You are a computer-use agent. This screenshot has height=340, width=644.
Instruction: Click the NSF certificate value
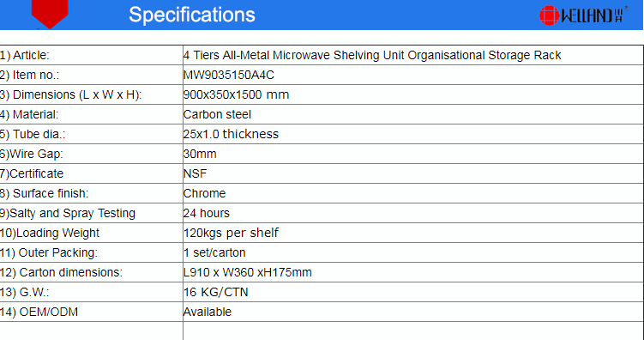(x=196, y=173)
